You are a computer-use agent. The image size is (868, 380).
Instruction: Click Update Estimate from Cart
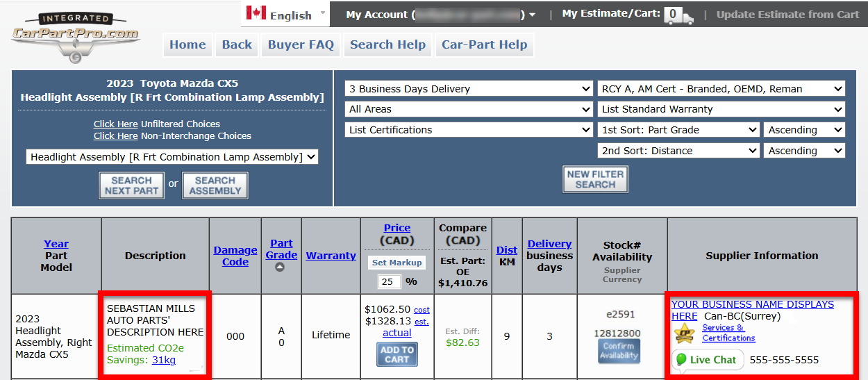tap(787, 15)
